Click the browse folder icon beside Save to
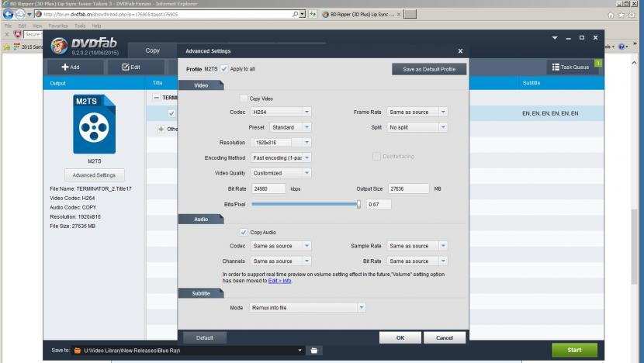The width and height of the screenshot is (644, 363). pyautogui.click(x=314, y=351)
